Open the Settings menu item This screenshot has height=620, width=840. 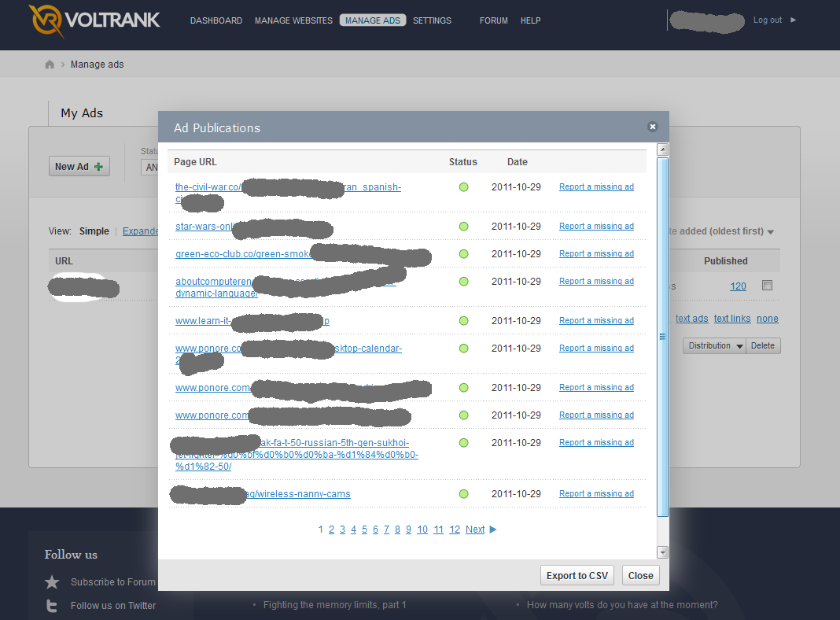point(432,20)
